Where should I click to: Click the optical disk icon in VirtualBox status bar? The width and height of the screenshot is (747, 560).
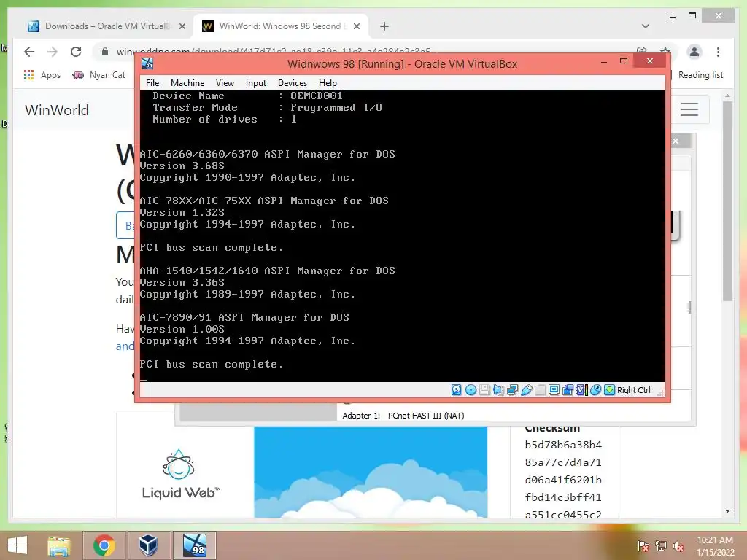[x=471, y=390]
